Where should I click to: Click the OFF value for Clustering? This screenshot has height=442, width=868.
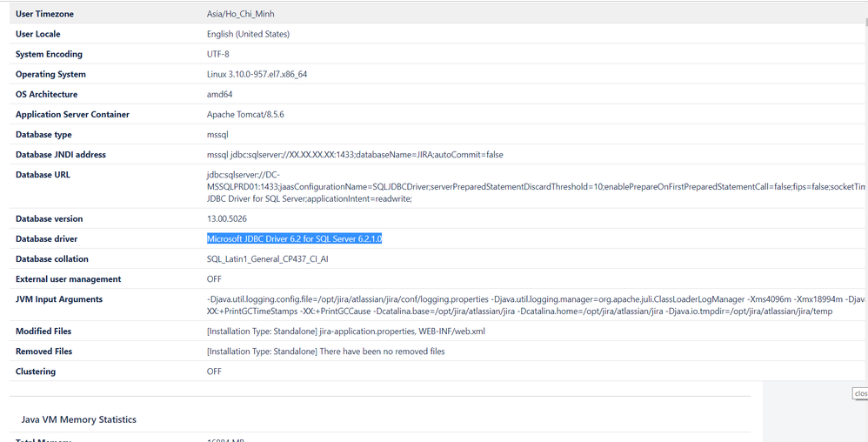214,372
